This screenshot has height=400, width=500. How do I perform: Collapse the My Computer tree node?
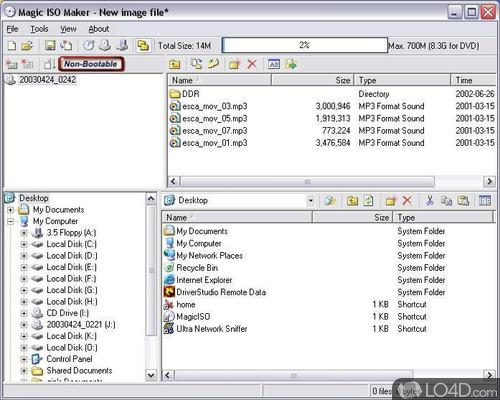tap(11, 221)
